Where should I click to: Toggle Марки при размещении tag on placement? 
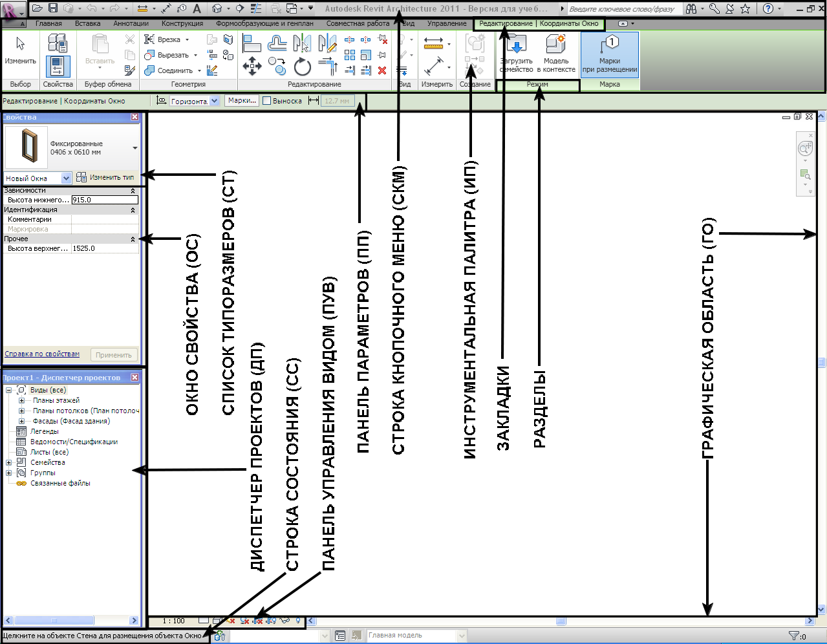(610, 54)
